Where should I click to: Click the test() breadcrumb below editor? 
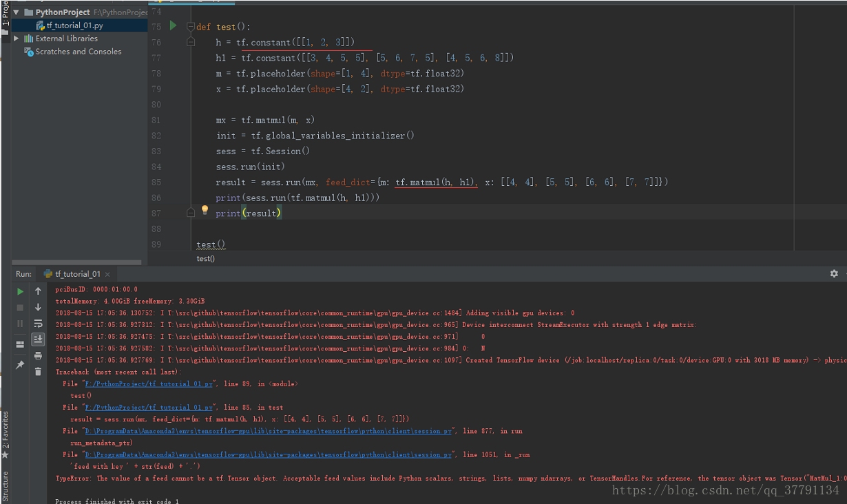(206, 259)
